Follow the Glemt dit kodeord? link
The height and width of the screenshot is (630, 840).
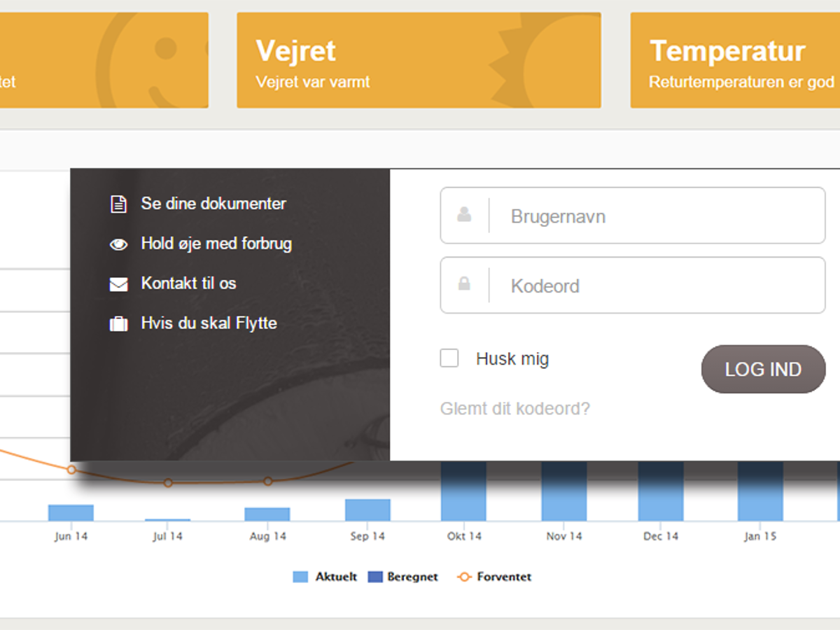coord(514,408)
